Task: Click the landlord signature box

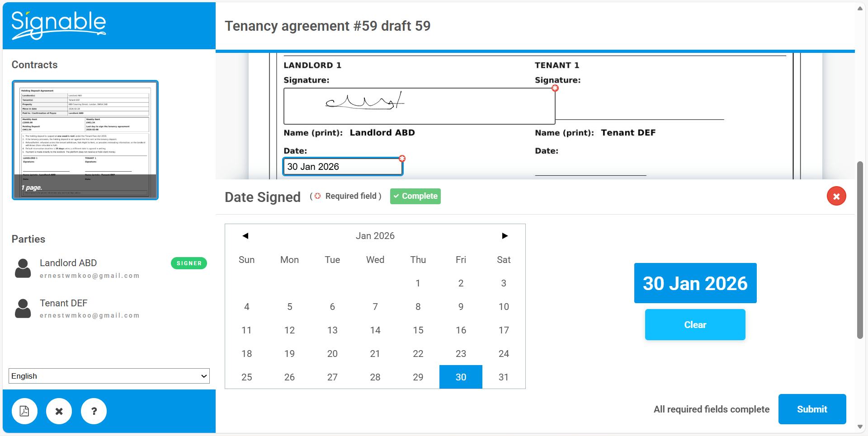Action: click(419, 106)
